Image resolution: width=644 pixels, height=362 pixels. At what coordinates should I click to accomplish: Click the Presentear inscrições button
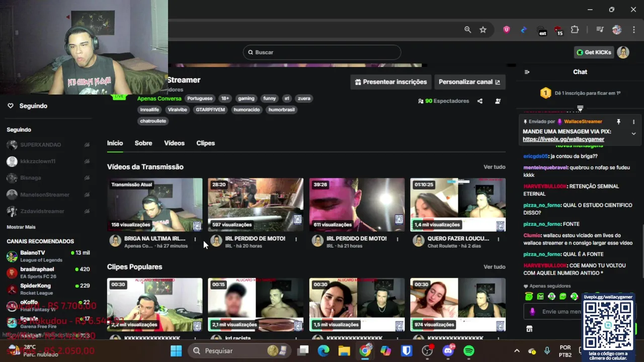(391, 82)
